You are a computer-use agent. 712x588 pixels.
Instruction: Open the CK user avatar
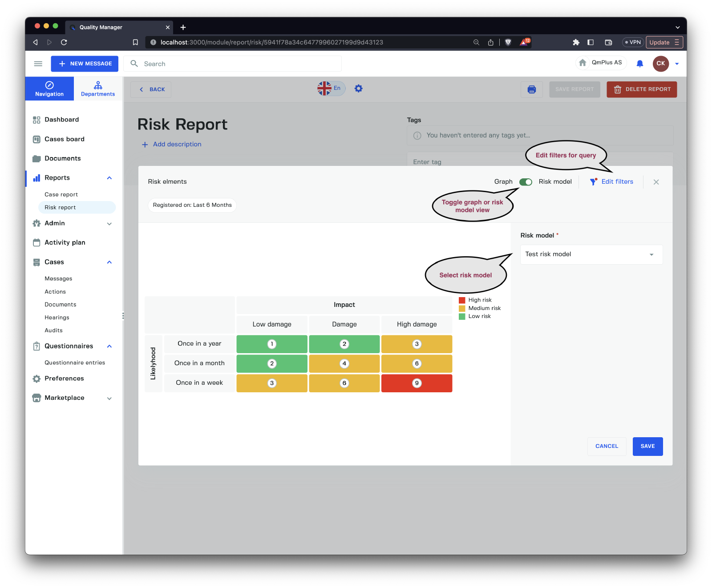click(x=660, y=64)
